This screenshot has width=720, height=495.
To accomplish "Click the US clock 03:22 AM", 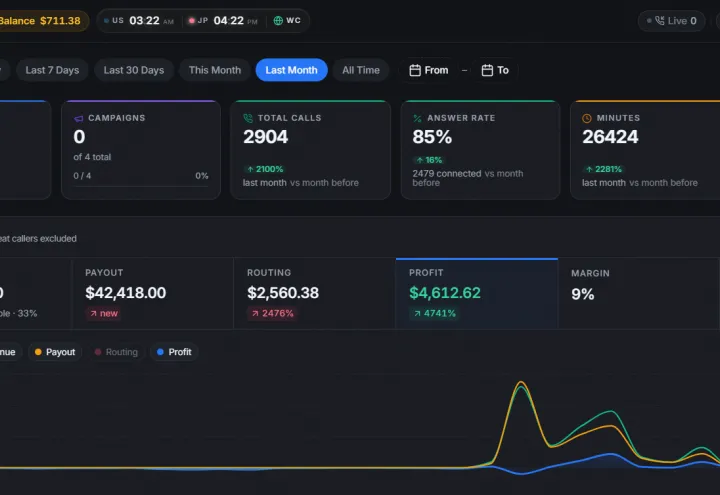I will pyautogui.click(x=139, y=21).
